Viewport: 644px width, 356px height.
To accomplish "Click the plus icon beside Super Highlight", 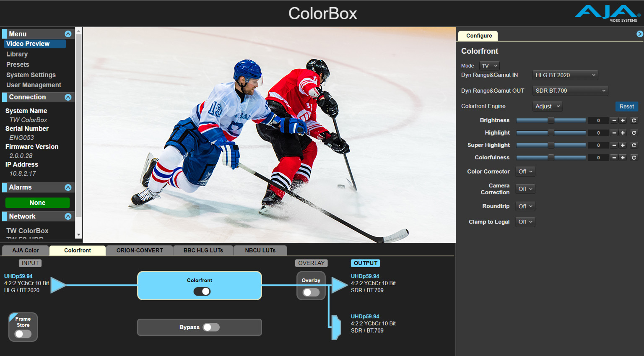I will pyautogui.click(x=623, y=145).
